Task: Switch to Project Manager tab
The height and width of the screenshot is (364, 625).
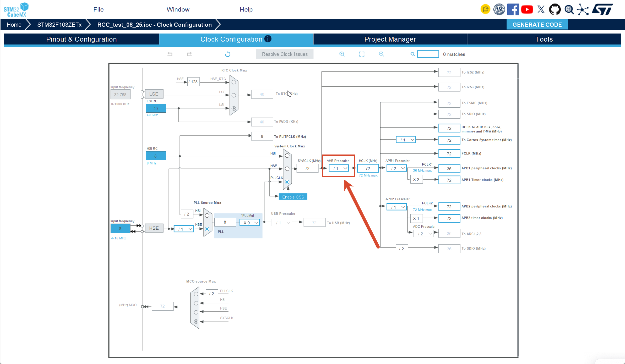Action: [x=390, y=39]
